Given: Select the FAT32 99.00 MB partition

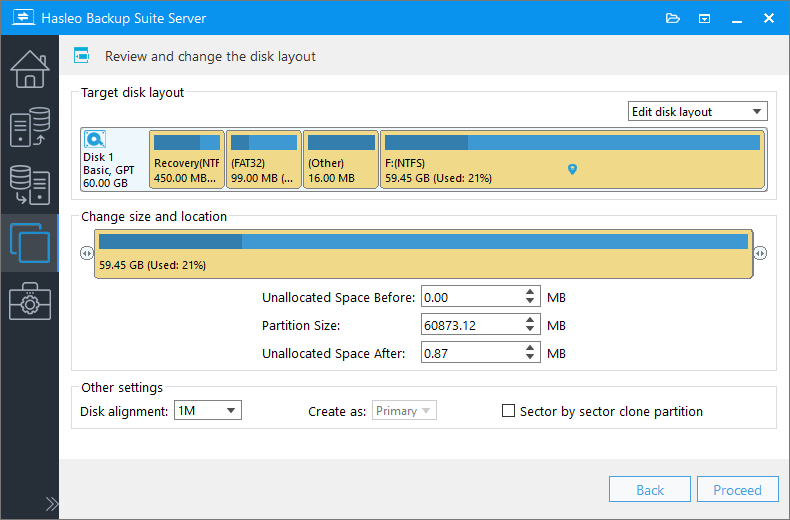Looking at the screenshot, I should (x=264, y=159).
